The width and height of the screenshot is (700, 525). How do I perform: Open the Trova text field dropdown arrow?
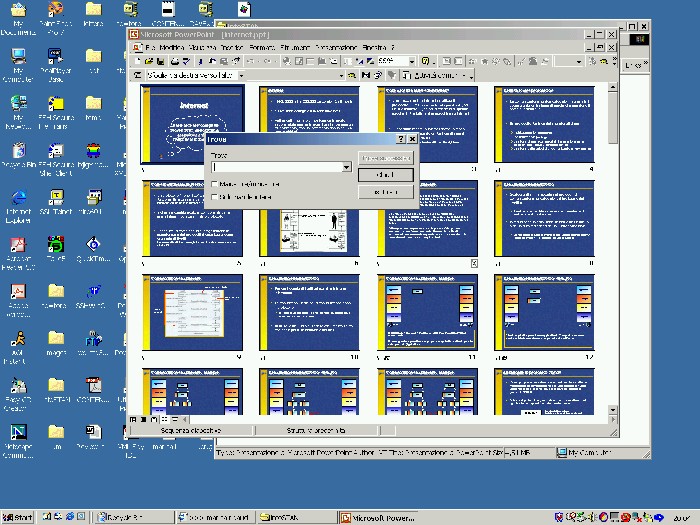pyautogui.click(x=347, y=167)
